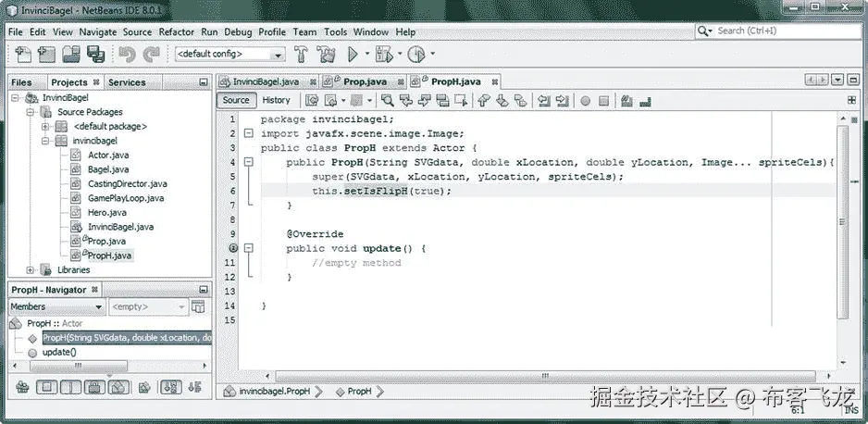Screen dimensions: 868x424
Task: Click the Last Edit editor toolbar icon
Action: click(x=312, y=100)
